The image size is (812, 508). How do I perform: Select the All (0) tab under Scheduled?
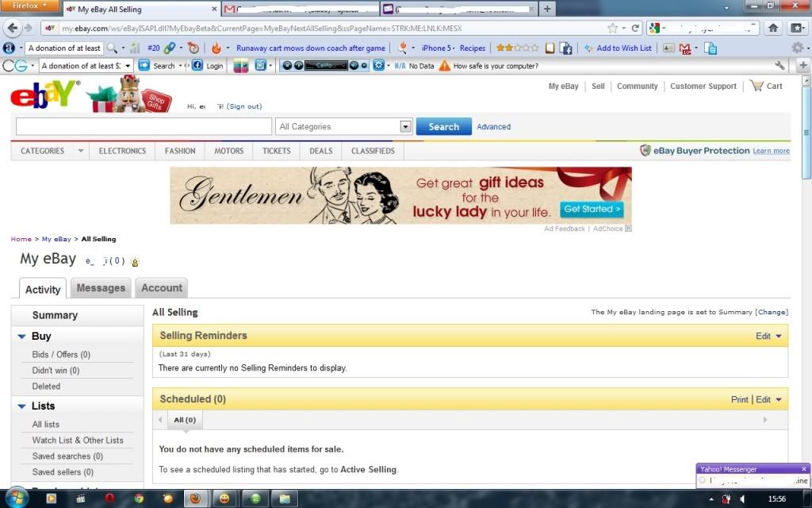(x=185, y=420)
